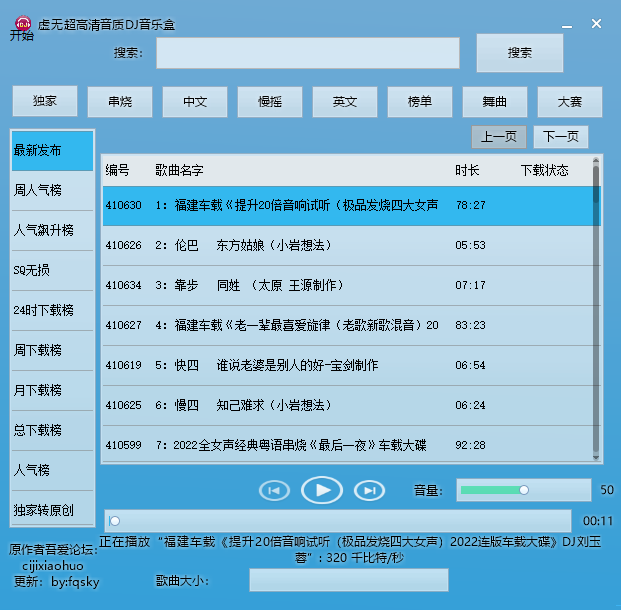
Task: Click the search text input field
Action: [308, 53]
